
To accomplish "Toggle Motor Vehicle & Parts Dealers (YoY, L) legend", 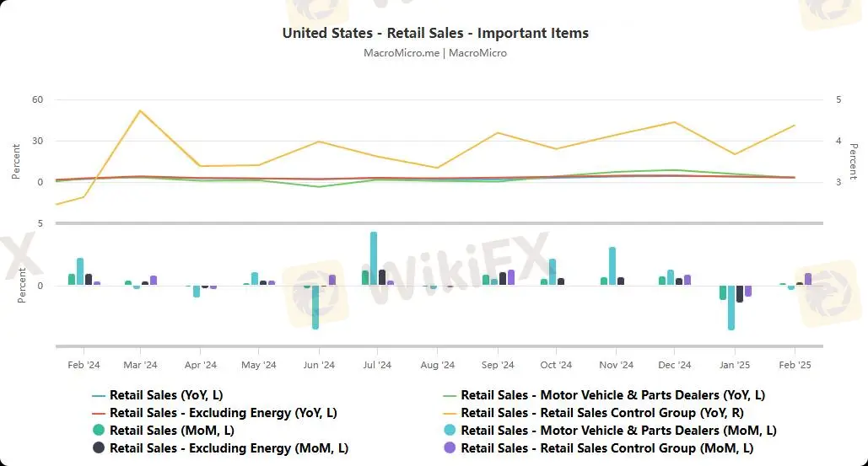I will pos(612,394).
